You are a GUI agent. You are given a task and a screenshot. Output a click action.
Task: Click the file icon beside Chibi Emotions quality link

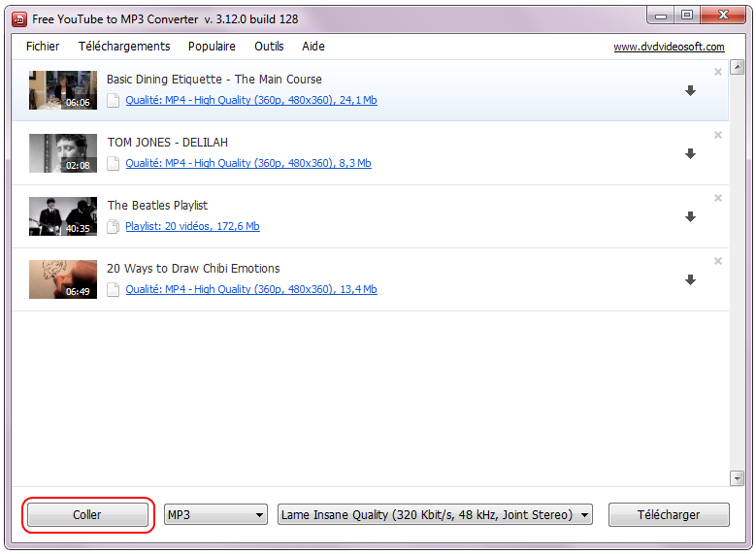point(113,290)
